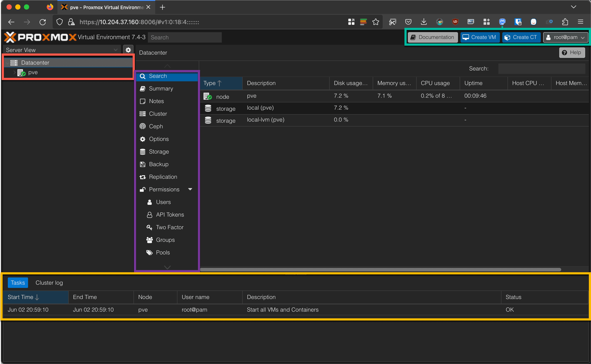The width and height of the screenshot is (591, 364).
Task: Open the Users permissions page
Action: click(167, 202)
